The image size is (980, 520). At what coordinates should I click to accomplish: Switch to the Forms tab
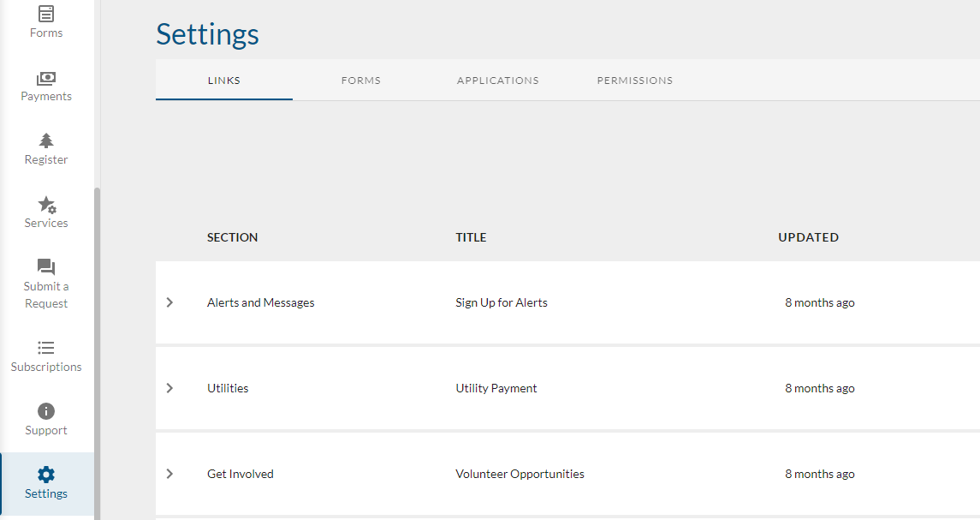tap(360, 80)
